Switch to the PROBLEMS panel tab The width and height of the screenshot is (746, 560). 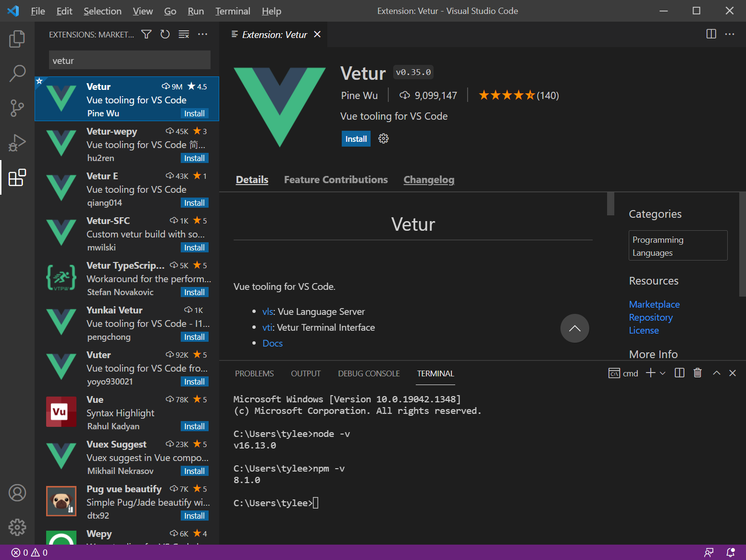254,373
